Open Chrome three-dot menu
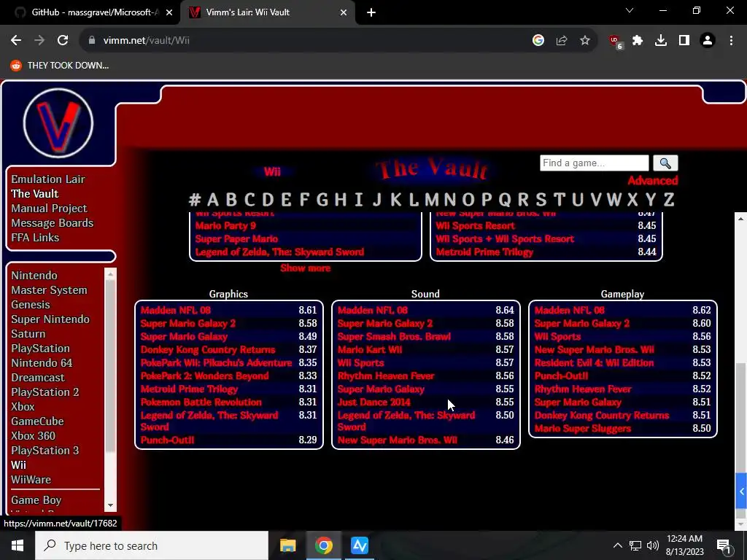747x560 pixels. [731, 41]
